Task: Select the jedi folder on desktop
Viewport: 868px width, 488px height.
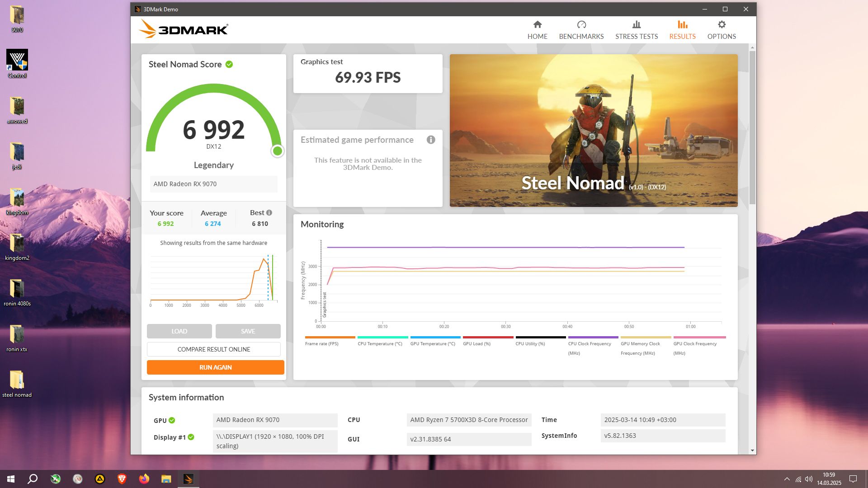Action: (x=17, y=156)
